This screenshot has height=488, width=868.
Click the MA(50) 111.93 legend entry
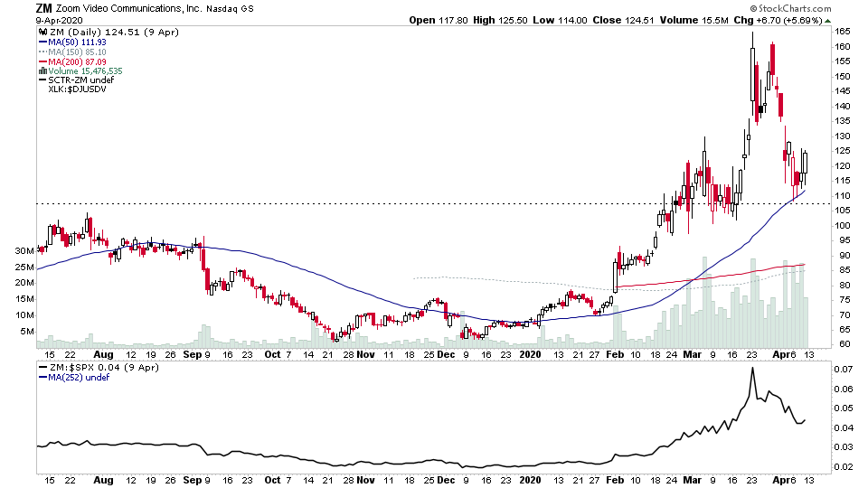click(77, 42)
